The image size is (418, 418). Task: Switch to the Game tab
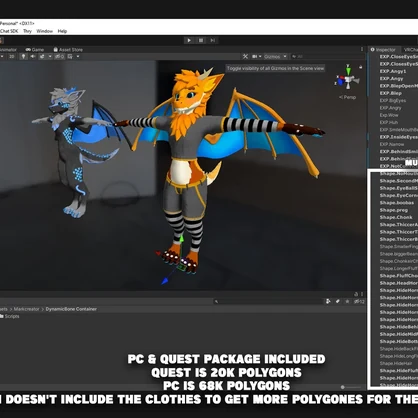[35, 50]
